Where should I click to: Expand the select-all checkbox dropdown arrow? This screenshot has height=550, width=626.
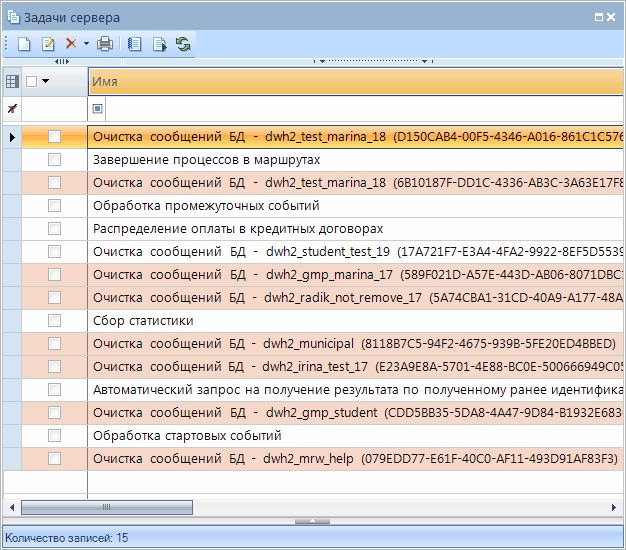click(45, 81)
